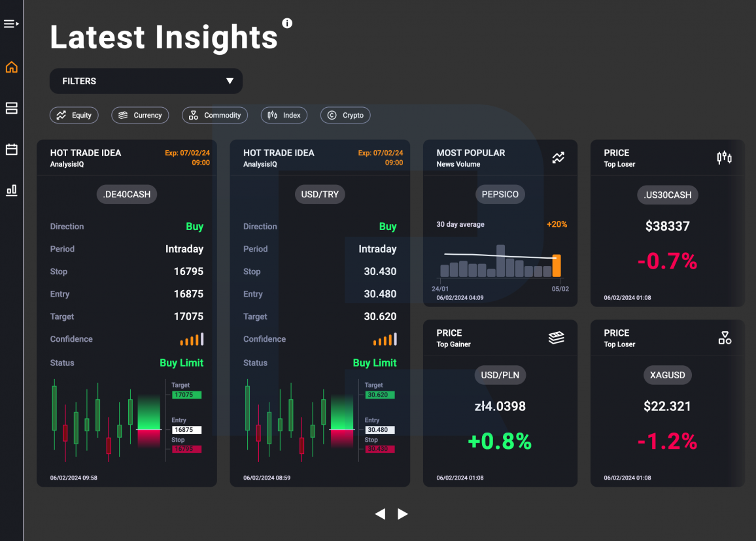Toggle the Currency filter chip
Screen dimensions: 756x541
click(141, 115)
